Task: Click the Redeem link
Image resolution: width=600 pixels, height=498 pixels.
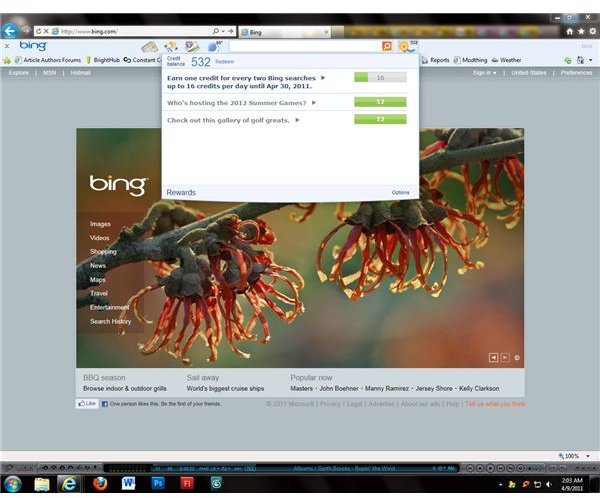Action: coord(224,62)
